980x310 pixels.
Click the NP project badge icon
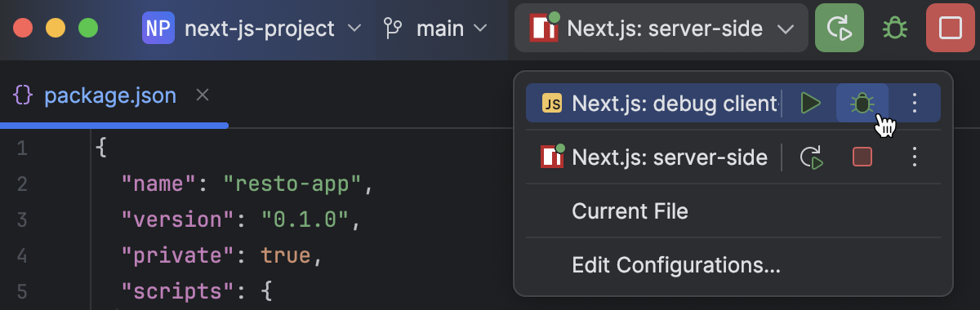pyautogui.click(x=158, y=29)
